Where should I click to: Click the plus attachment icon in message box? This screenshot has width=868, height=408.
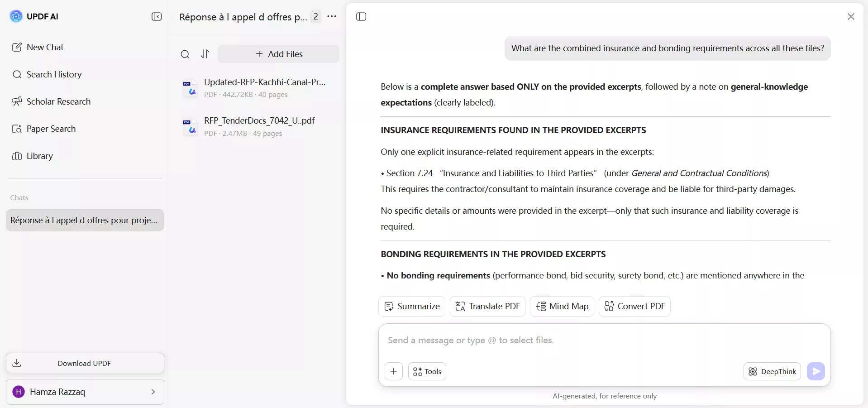[394, 371]
